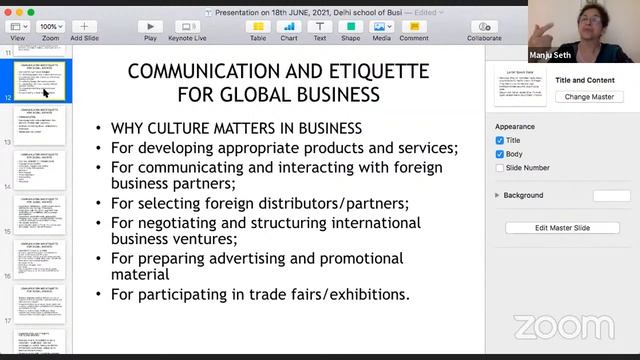The height and width of the screenshot is (360, 640).
Task: Click the Change Master button
Action: click(589, 97)
